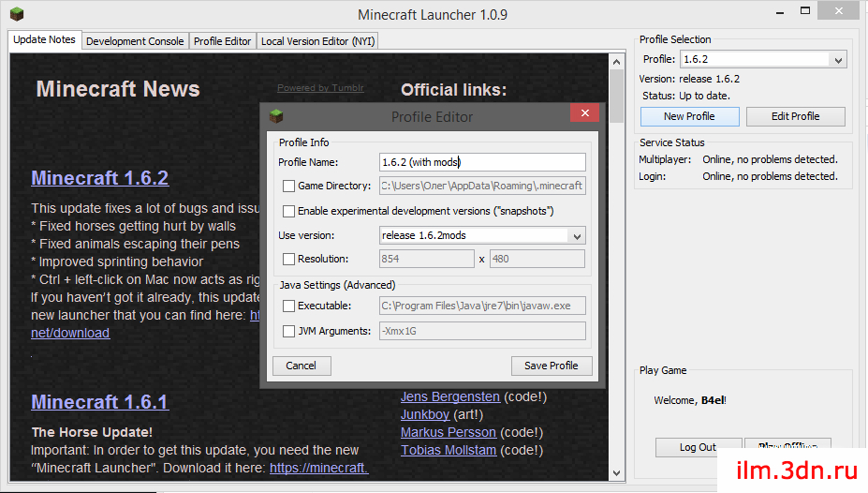The image size is (868, 493).
Task: Enable the Executable checkbox
Action: tap(288, 306)
